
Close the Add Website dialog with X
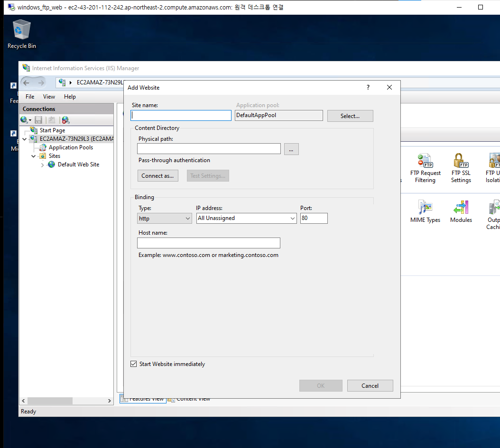[x=389, y=87]
